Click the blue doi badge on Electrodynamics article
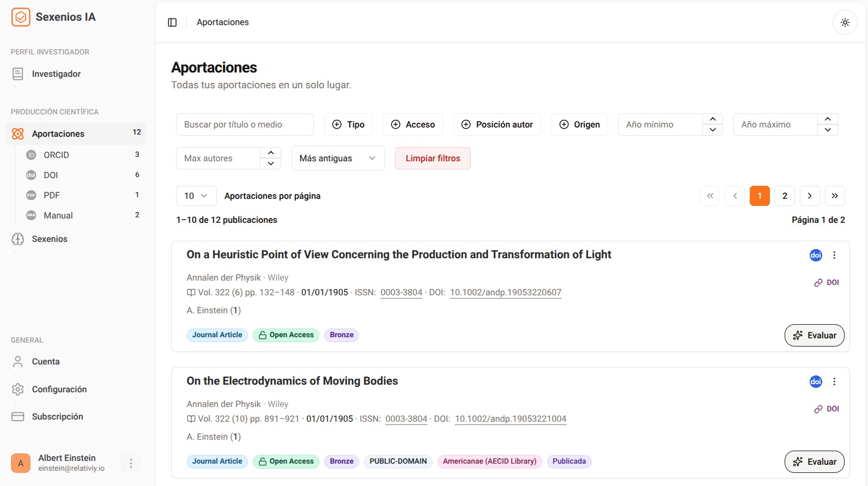Screen dimensions: 868x486 (815, 381)
